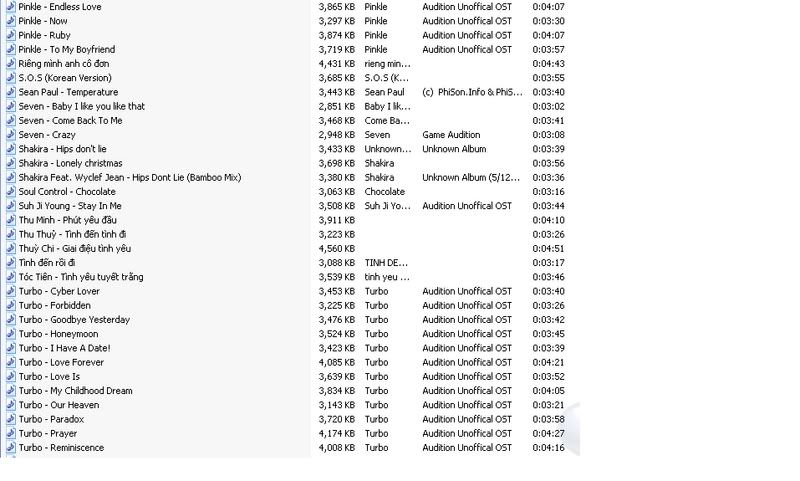The image size is (800, 481).
Task: Click the Shakira Feat. Wyclef Jean Bamboo Mix file
Action: (x=130, y=178)
